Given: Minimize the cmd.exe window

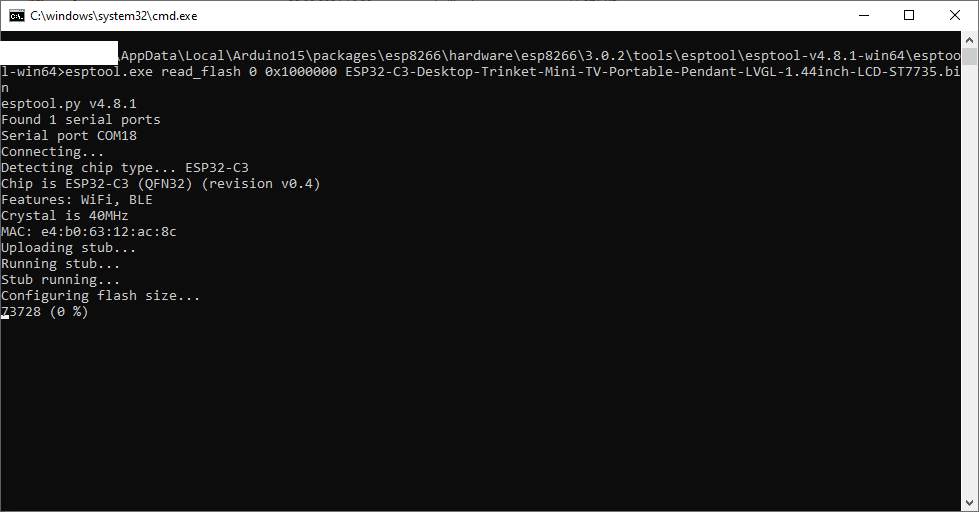Looking at the screenshot, I should click(x=864, y=16).
